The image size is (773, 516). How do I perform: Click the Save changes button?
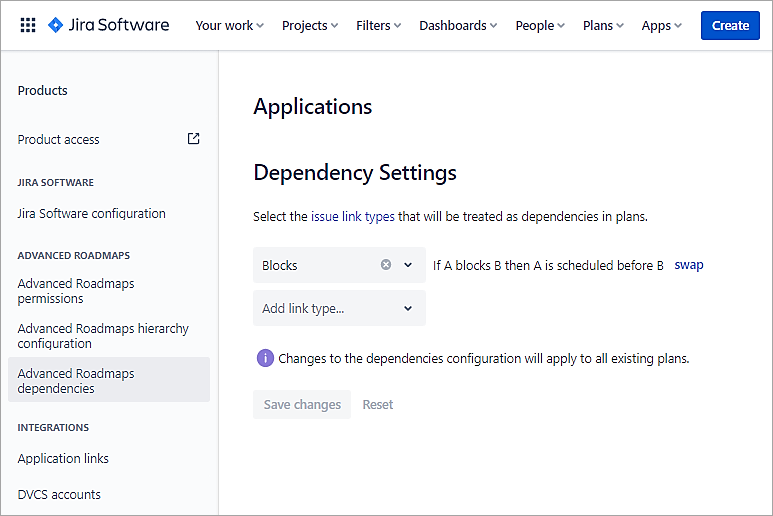pos(302,404)
